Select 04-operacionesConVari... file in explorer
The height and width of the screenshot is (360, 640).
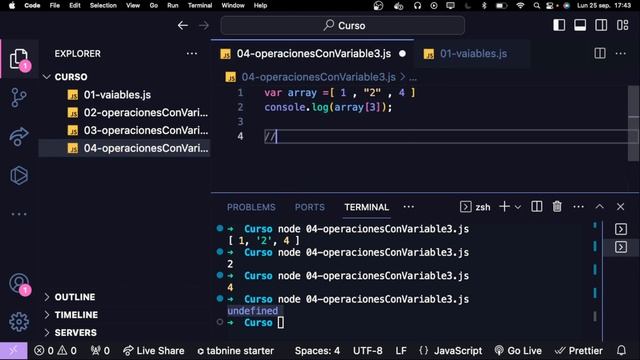125,148
